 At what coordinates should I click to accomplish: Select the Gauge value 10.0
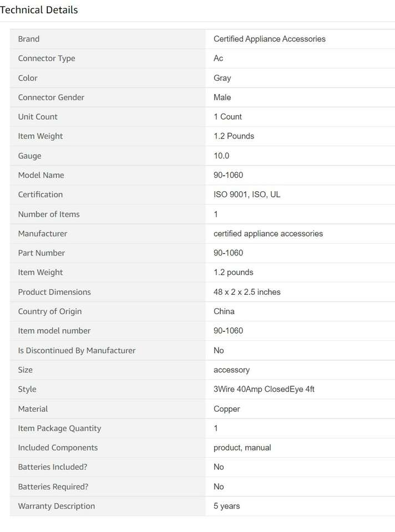(x=221, y=156)
